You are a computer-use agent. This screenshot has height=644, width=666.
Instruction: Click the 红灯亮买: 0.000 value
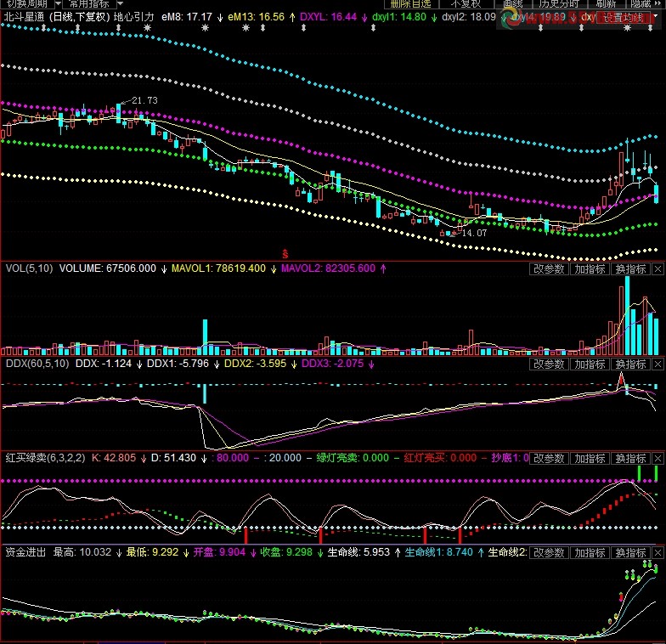point(440,458)
